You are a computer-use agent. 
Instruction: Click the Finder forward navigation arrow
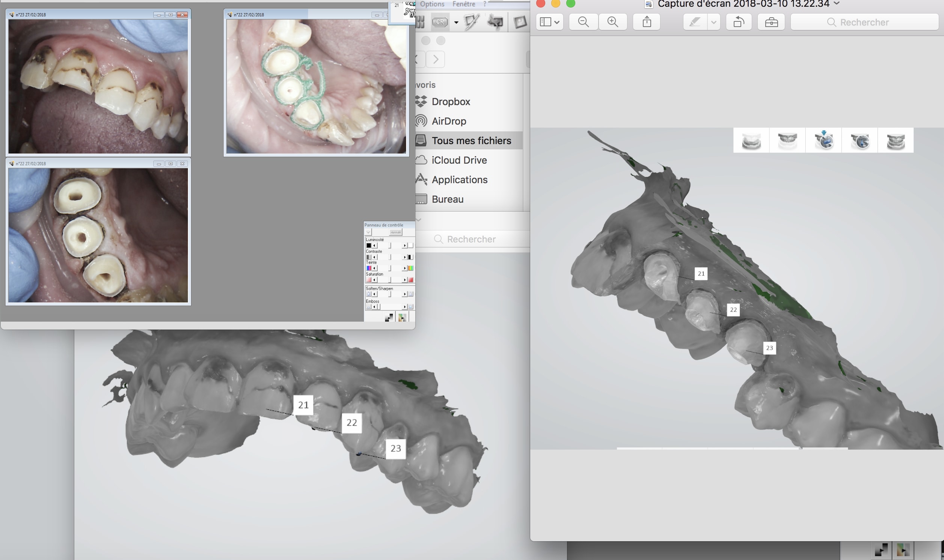click(436, 59)
